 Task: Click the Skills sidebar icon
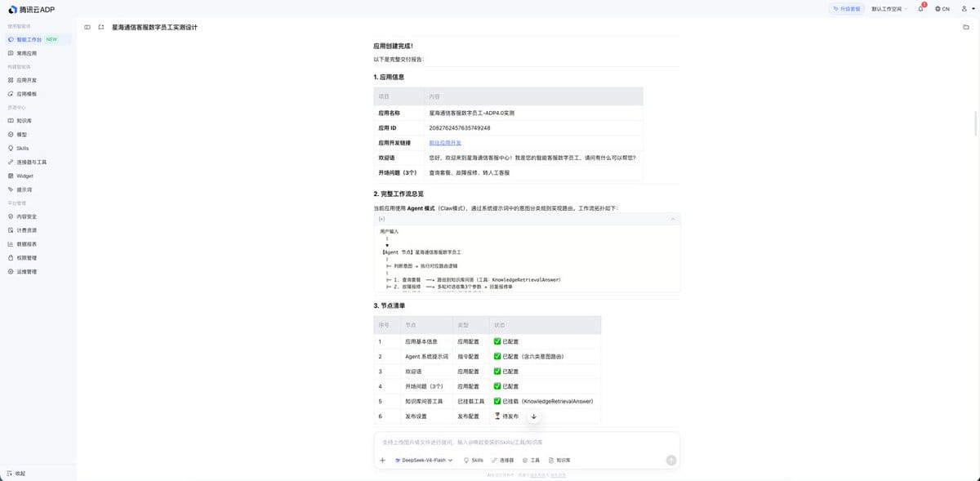click(x=11, y=148)
